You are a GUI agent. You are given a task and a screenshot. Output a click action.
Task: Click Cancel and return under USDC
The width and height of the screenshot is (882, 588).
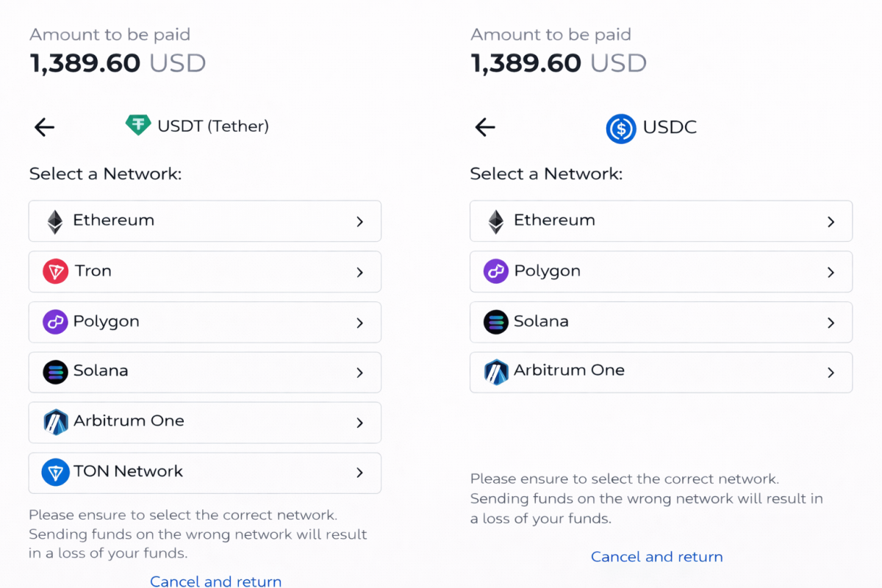pyautogui.click(x=656, y=556)
